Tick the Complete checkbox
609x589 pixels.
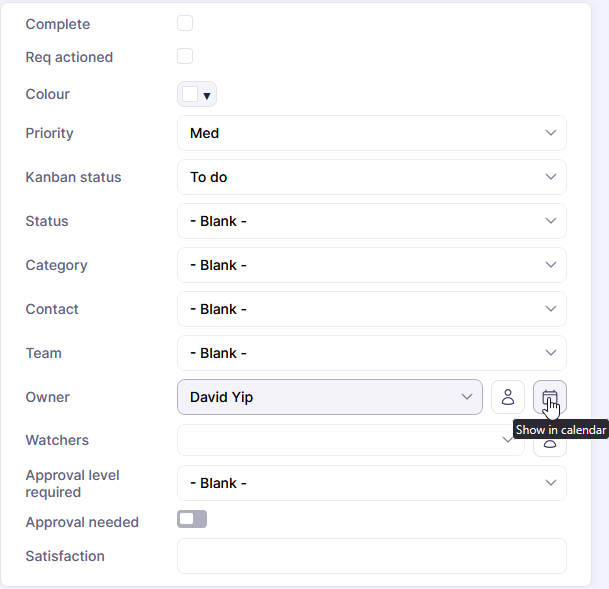click(185, 23)
